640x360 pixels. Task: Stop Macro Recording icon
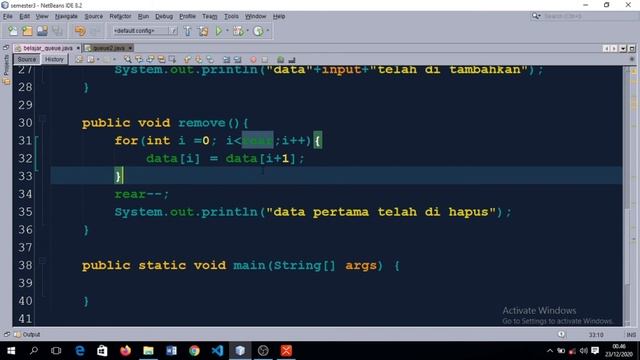coord(264,60)
